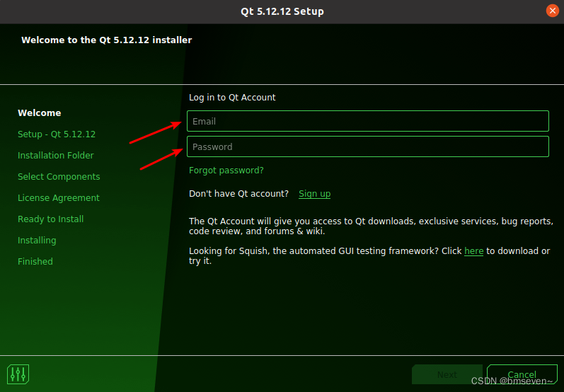
Task: Select the Select Components step
Action: 59,177
